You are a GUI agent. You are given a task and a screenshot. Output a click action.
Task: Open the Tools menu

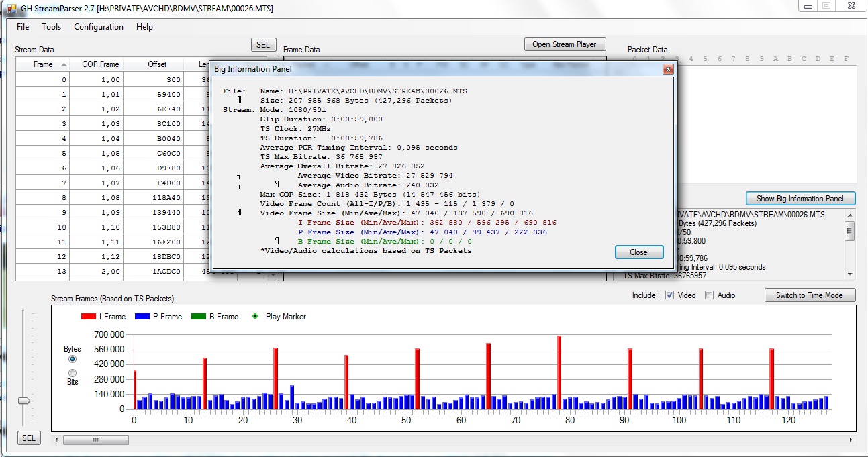(x=51, y=27)
